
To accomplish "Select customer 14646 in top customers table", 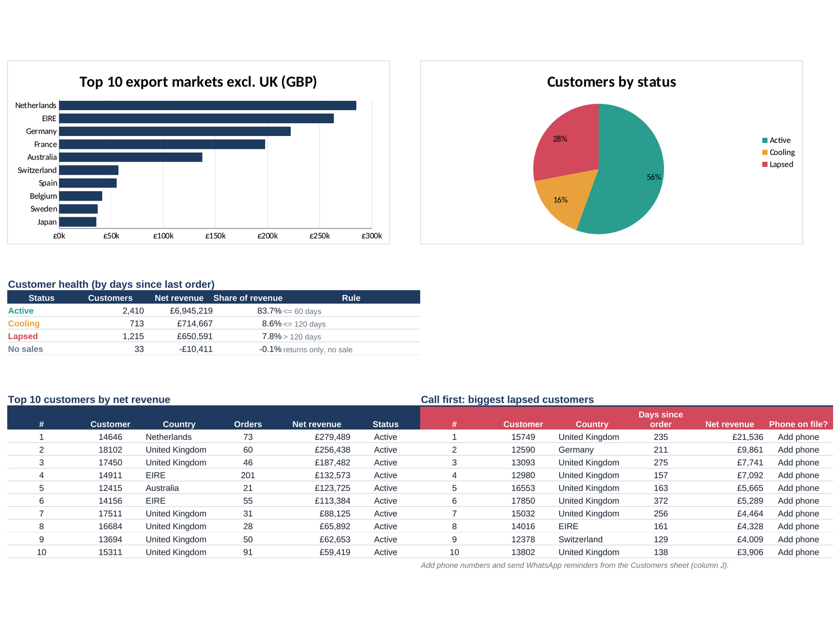I will click(x=110, y=437).
